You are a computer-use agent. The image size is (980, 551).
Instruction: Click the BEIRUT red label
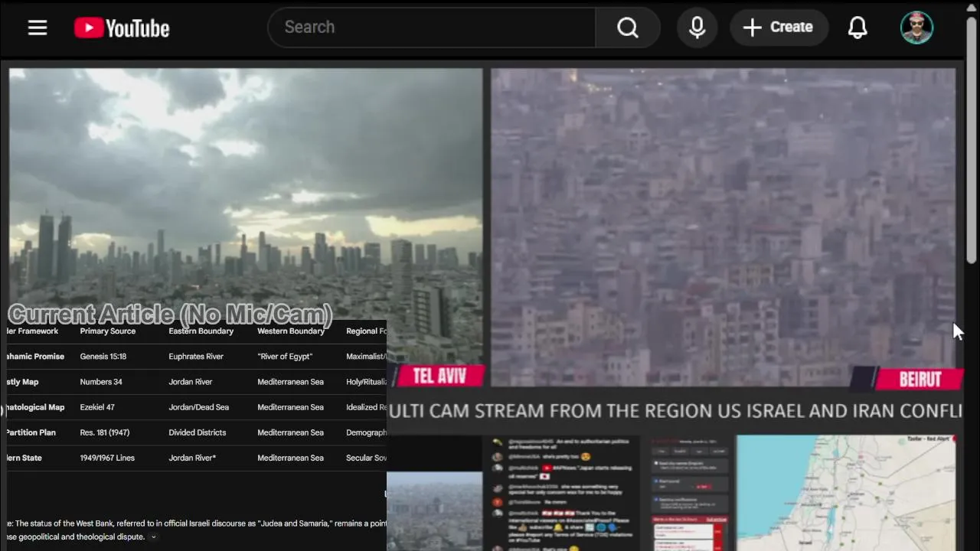tap(920, 379)
